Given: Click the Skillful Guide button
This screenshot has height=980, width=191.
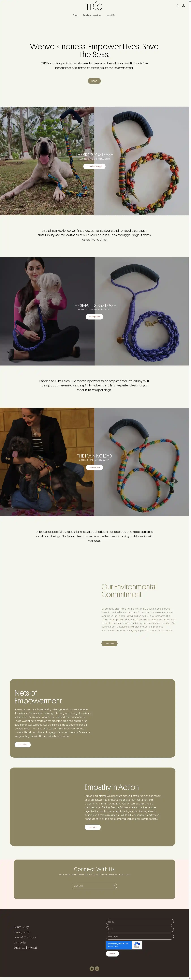Looking at the screenshot, I should [x=94, y=467].
